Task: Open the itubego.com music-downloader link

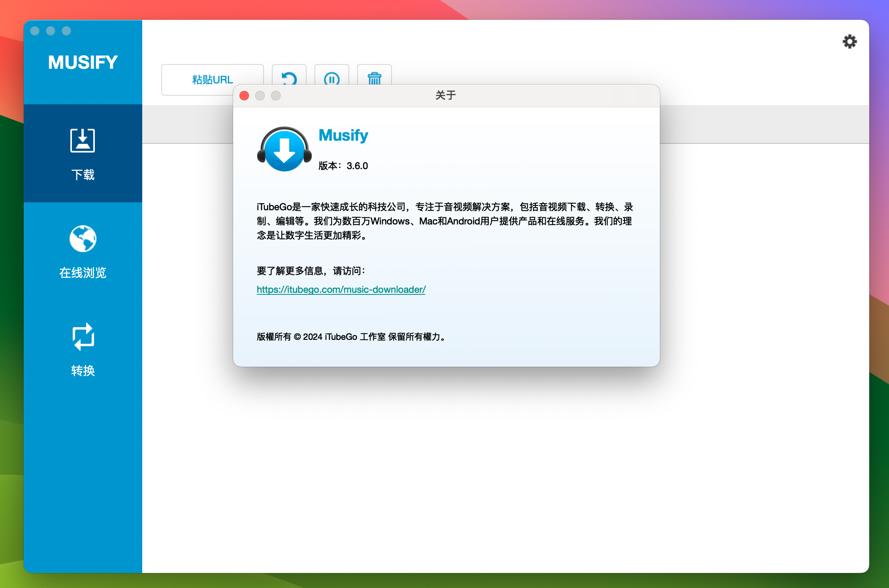Action: [341, 290]
